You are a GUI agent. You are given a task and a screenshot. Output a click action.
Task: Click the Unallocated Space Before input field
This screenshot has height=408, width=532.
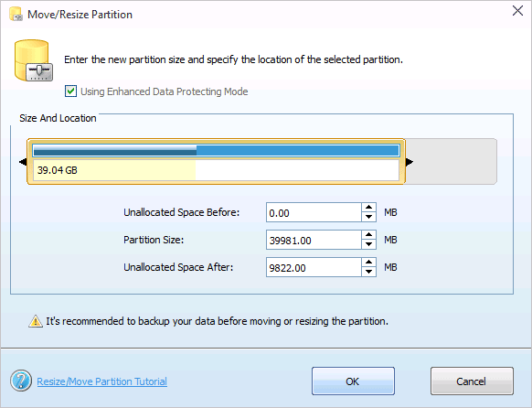(x=314, y=212)
